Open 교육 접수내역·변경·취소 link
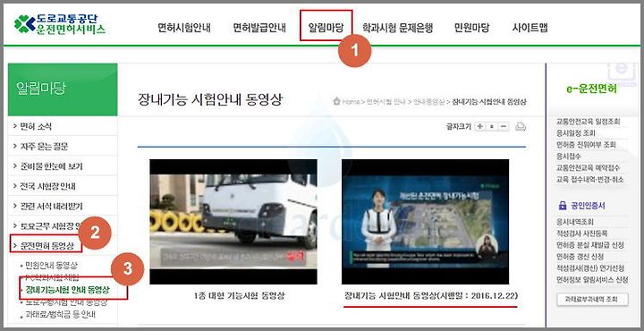 [x=589, y=180]
